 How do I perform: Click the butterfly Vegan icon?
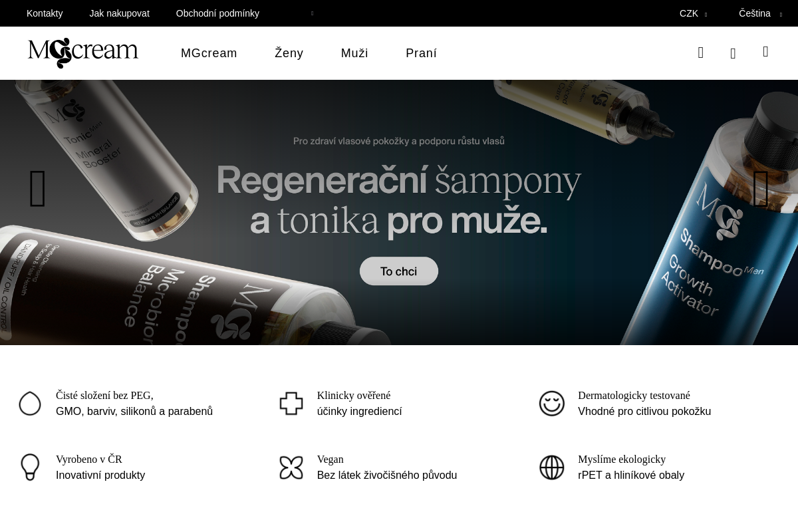(291, 467)
